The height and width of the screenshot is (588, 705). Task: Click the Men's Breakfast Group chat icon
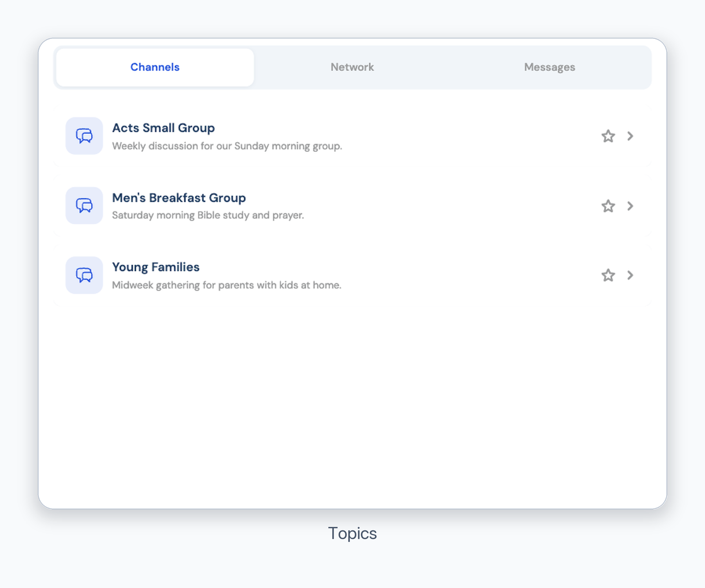[x=84, y=206]
